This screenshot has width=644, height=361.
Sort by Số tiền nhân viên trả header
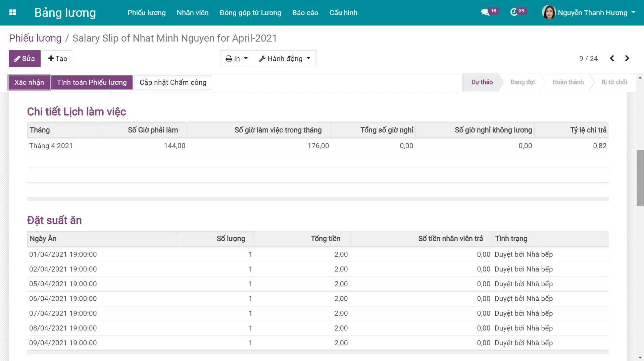click(x=422, y=239)
